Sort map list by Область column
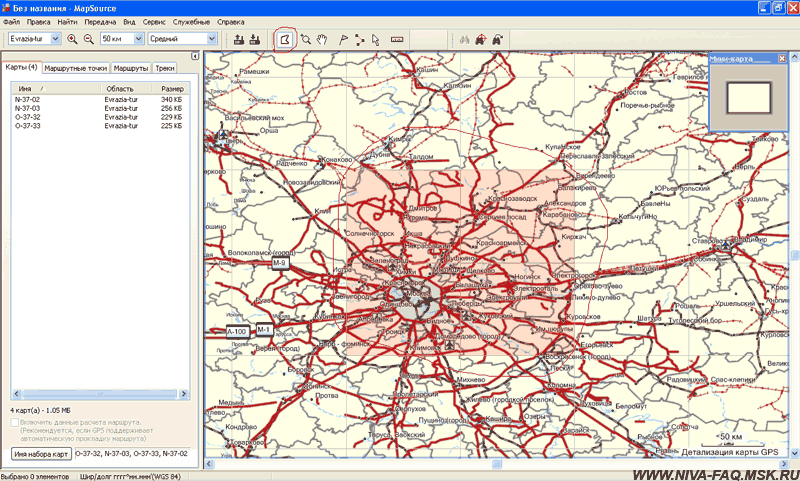Viewport: 800px width, 481px height. tap(126, 89)
